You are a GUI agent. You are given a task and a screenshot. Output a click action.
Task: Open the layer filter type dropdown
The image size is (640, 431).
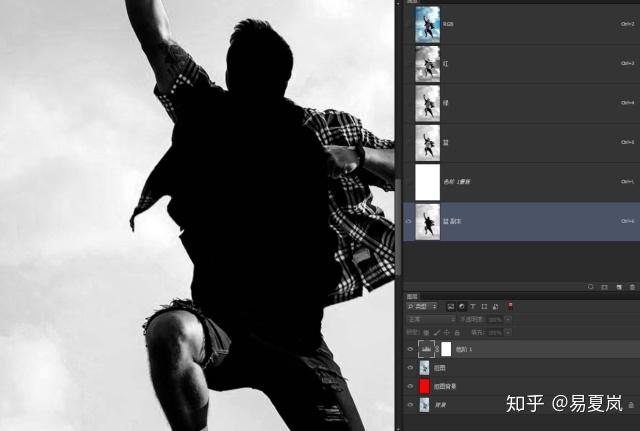[x=422, y=307]
